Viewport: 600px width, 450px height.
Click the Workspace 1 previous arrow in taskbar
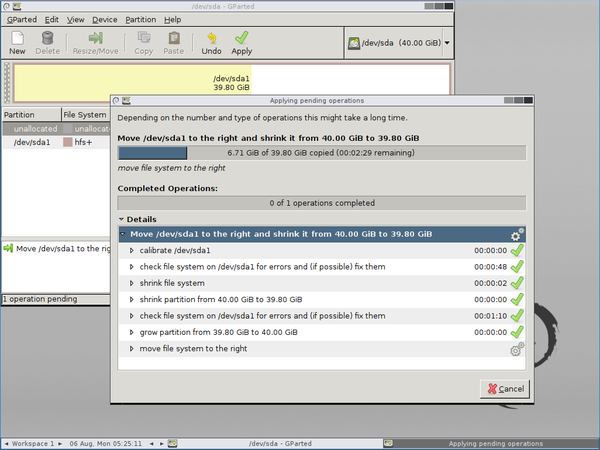(7, 444)
